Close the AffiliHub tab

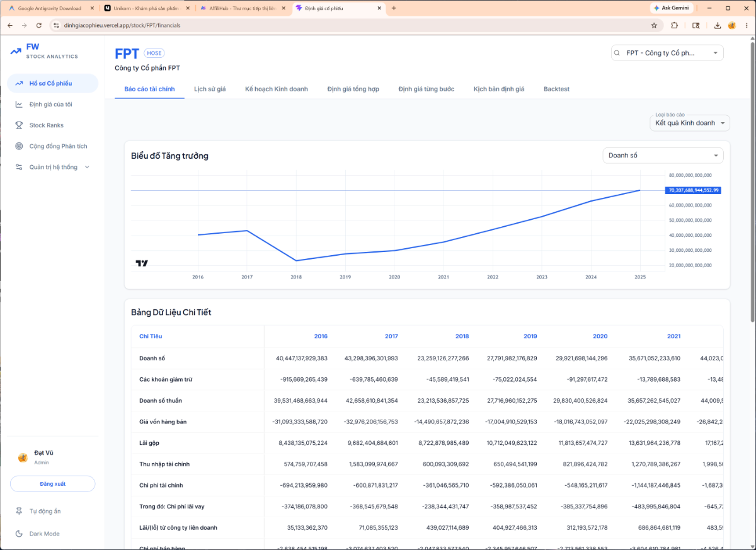(x=283, y=8)
